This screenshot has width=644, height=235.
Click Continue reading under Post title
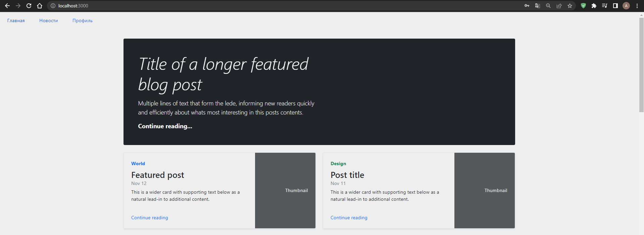click(349, 218)
